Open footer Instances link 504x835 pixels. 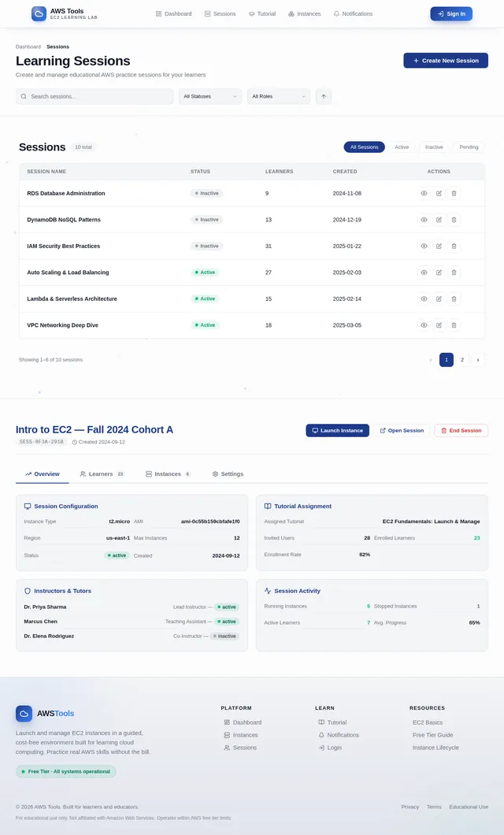tap(241, 735)
